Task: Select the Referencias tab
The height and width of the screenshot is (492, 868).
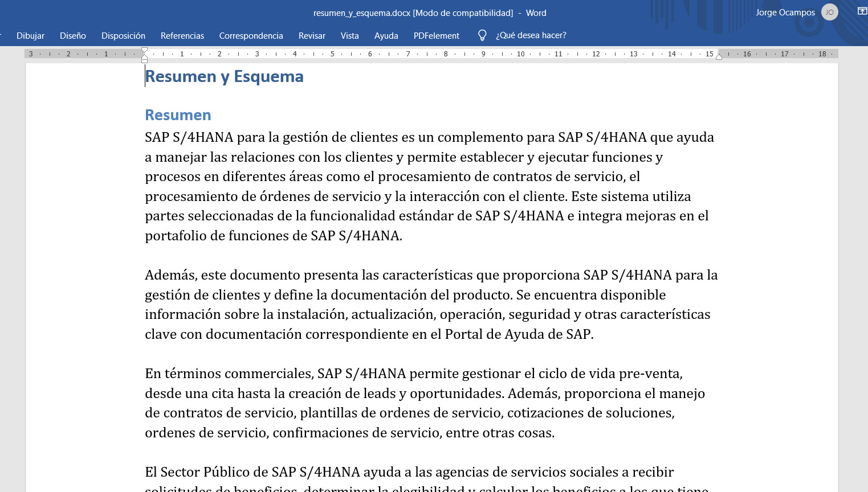Action: tap(182, 35)
